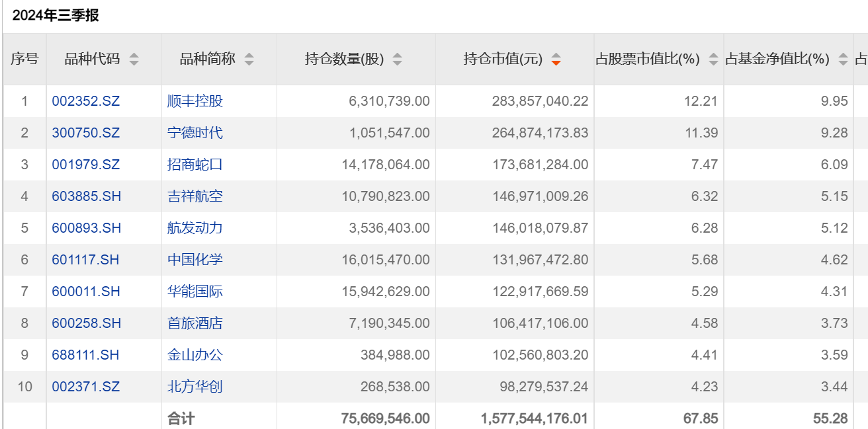Click market value 146,971,009.26

[x=540, y=196]
